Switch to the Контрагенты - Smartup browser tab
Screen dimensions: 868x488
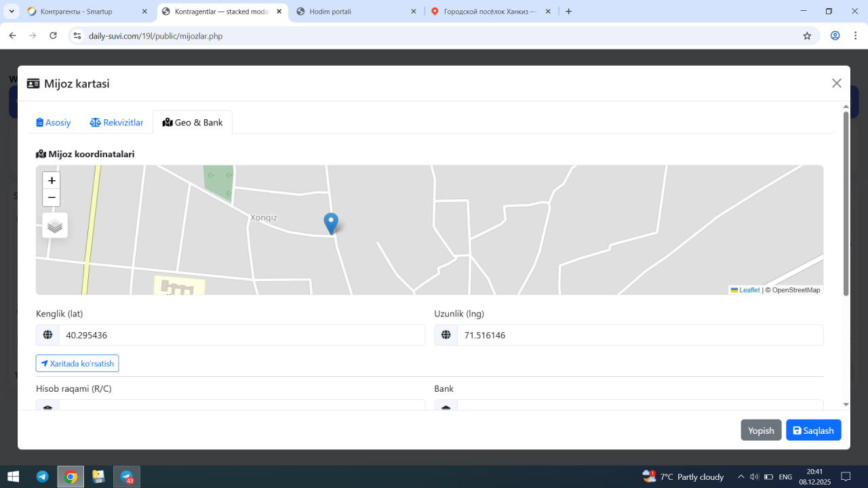pyautogui.click(x=87, y=12)
